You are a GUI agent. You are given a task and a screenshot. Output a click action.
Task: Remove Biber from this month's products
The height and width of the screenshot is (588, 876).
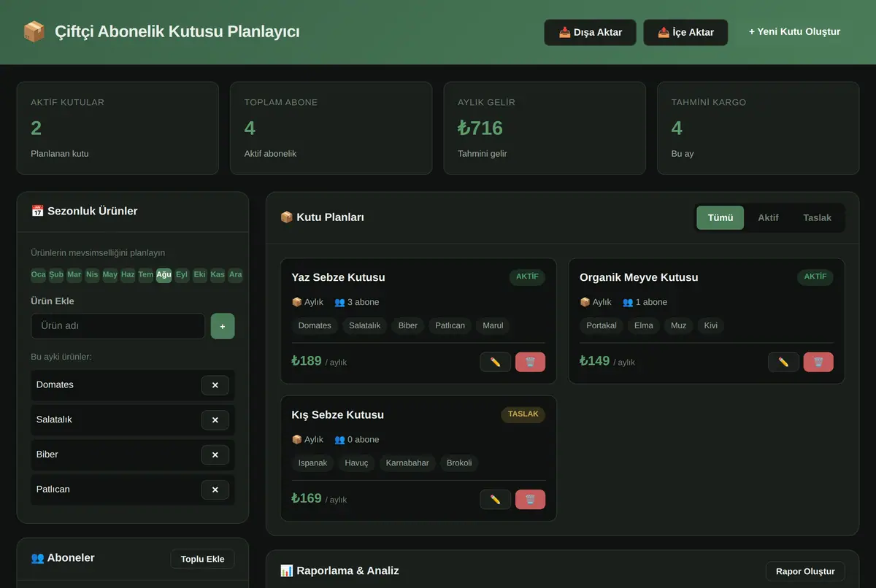pos(215,454)
